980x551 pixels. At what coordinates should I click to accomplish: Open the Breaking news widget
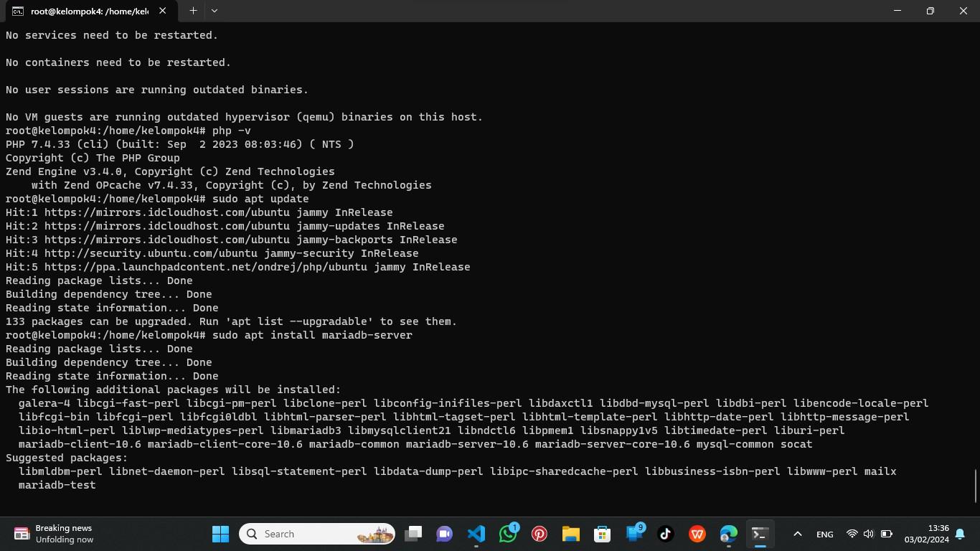[54, 534]
